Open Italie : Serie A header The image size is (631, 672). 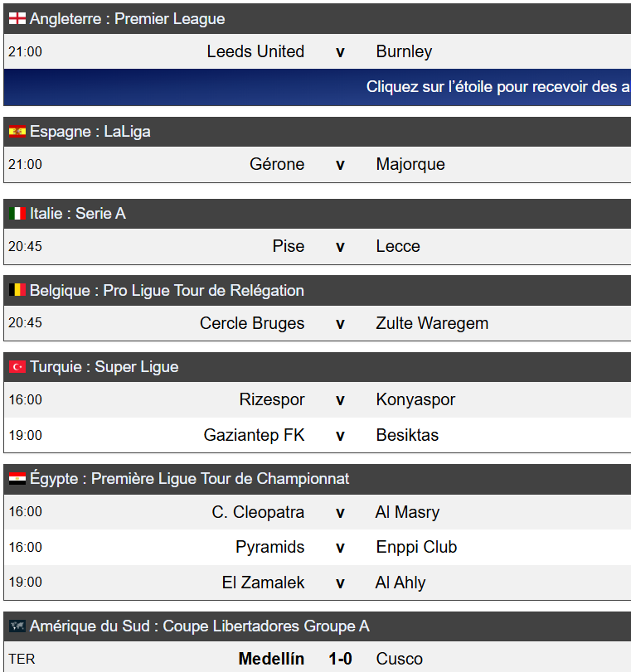pyautogui.click(x=78, y=213)
